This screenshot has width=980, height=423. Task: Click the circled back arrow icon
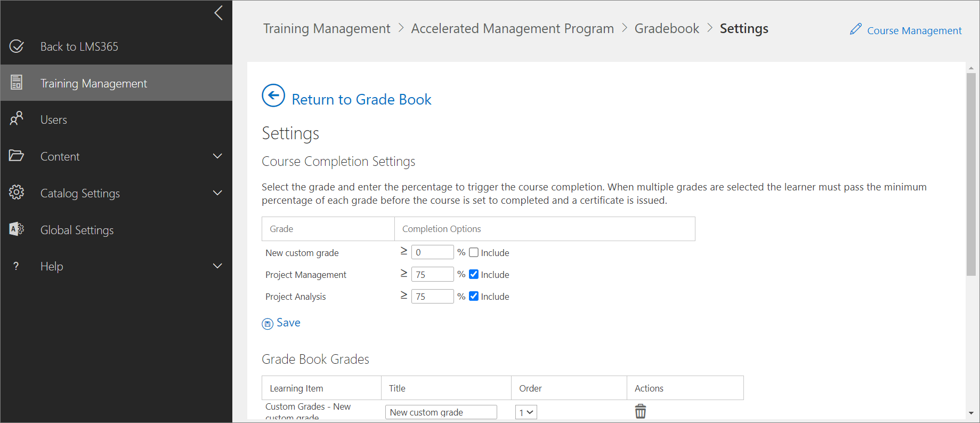click(273, 96)
